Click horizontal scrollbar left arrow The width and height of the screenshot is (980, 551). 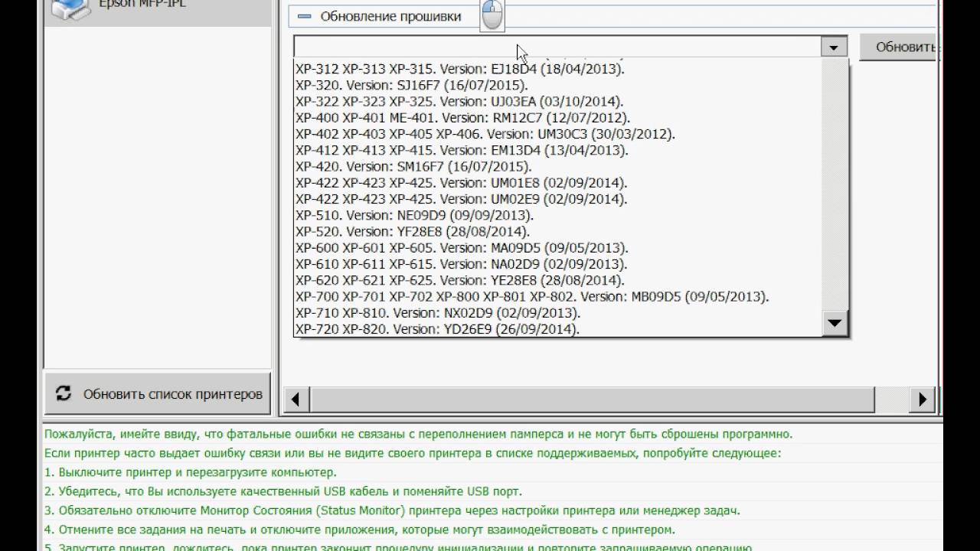click(x=296, y=399)
